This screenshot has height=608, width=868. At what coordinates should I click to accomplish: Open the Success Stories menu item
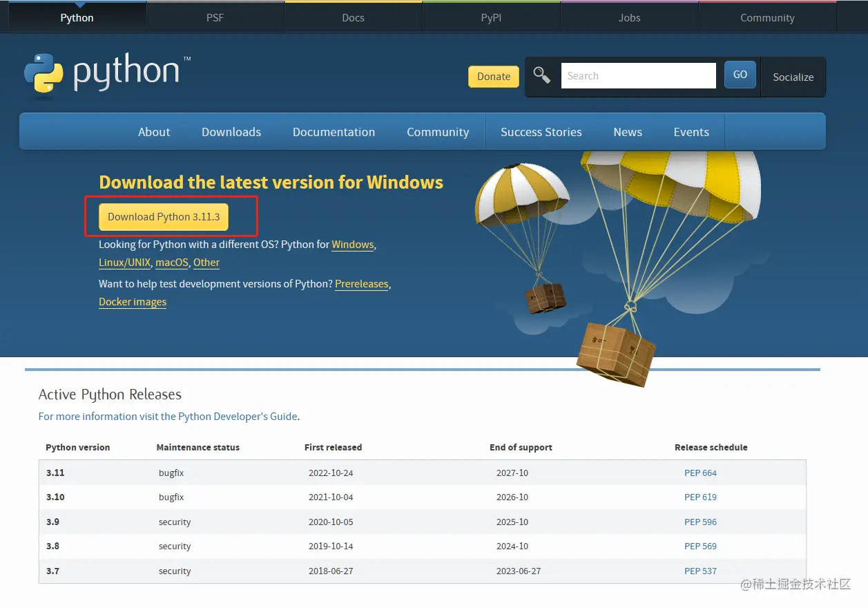click(x=541, y=132)
